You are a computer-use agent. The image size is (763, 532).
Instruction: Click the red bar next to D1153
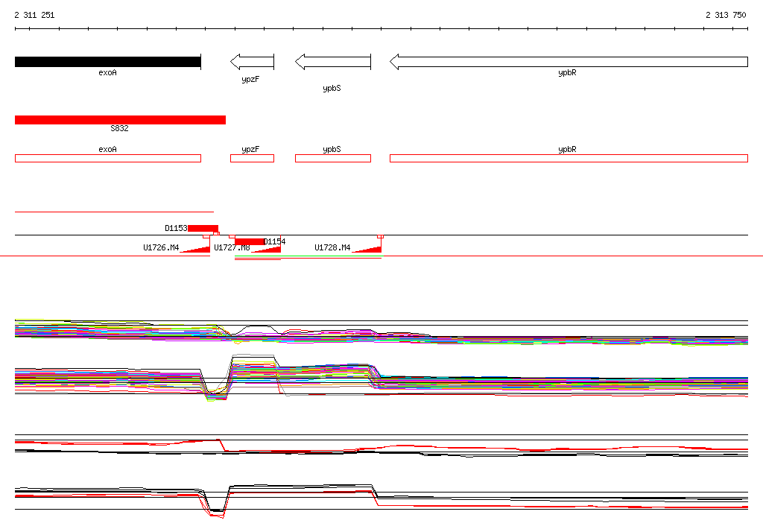tap(203, 228)
